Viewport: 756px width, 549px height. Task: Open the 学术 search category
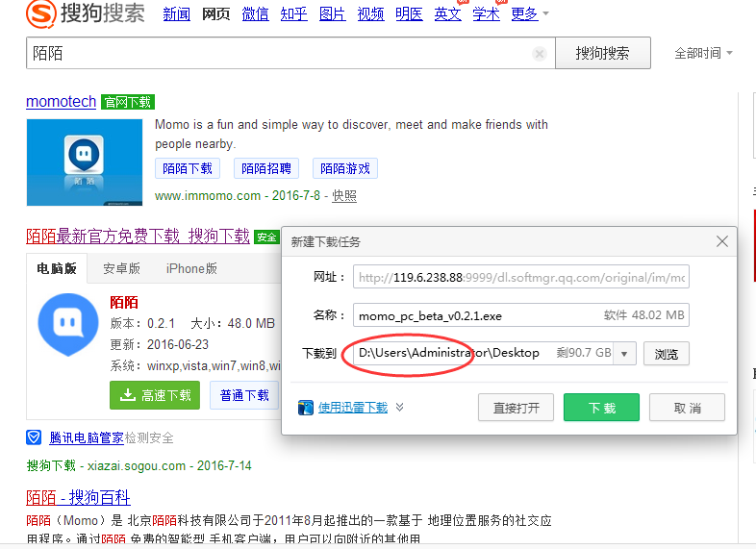coord(486,14)
